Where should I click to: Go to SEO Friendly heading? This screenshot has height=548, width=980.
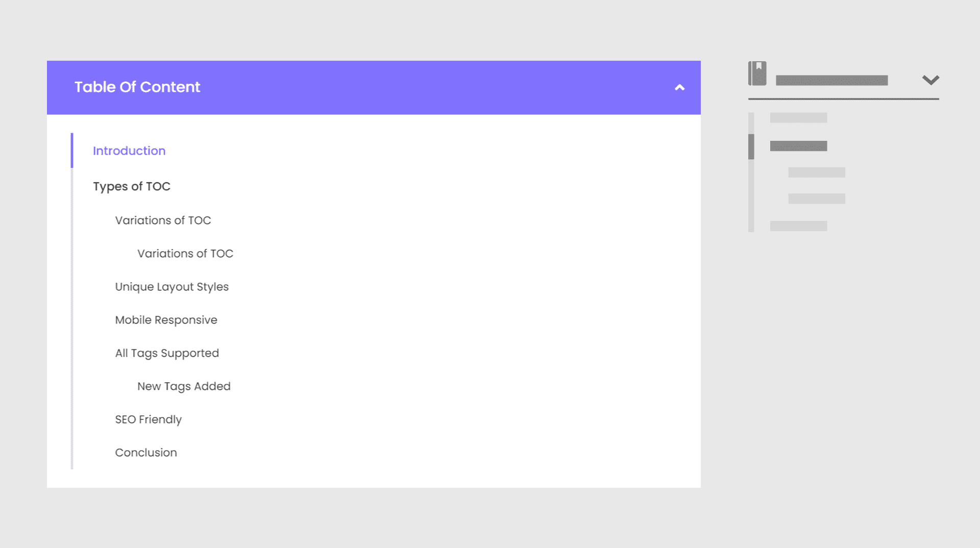(x=148, y=419)
